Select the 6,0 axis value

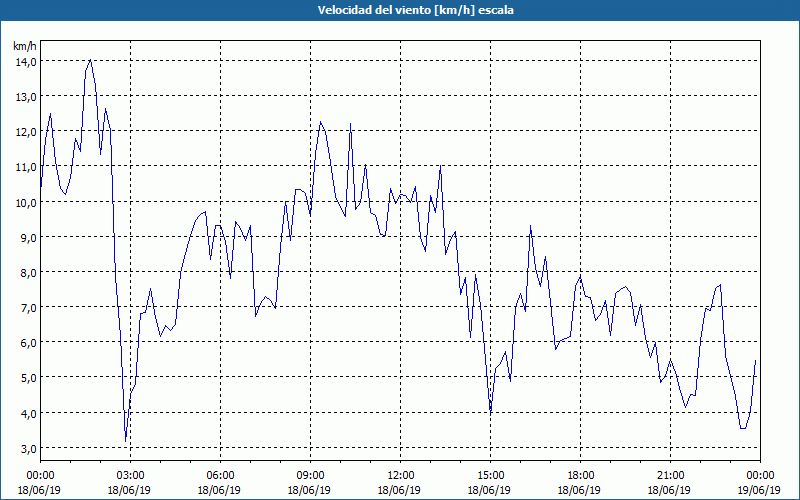(x=28, y=343)
